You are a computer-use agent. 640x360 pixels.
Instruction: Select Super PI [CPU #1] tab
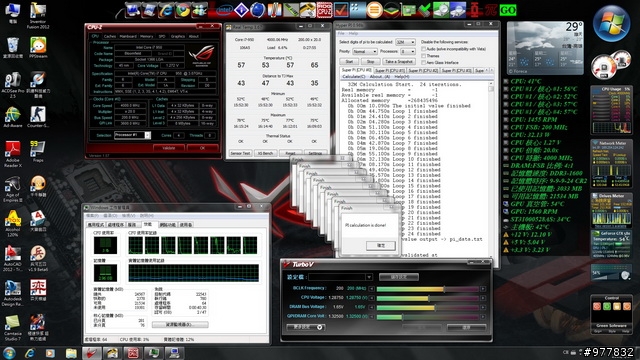390,71
